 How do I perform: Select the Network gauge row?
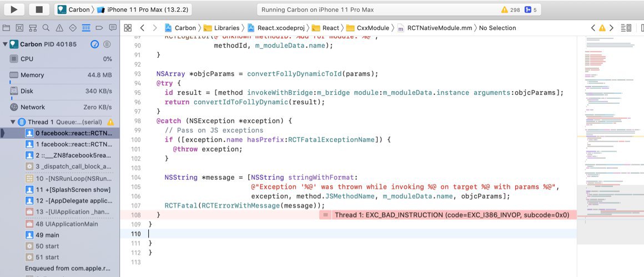point(60,107)
